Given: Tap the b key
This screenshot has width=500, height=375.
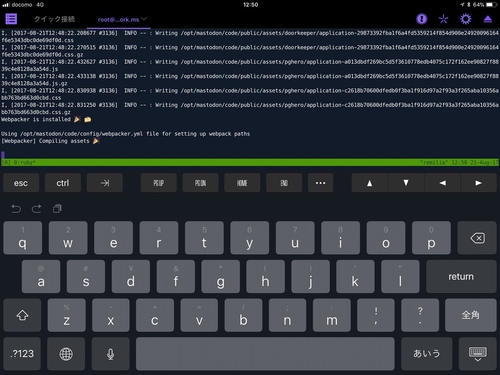Looking at the screenshot, I should [243, 315].
